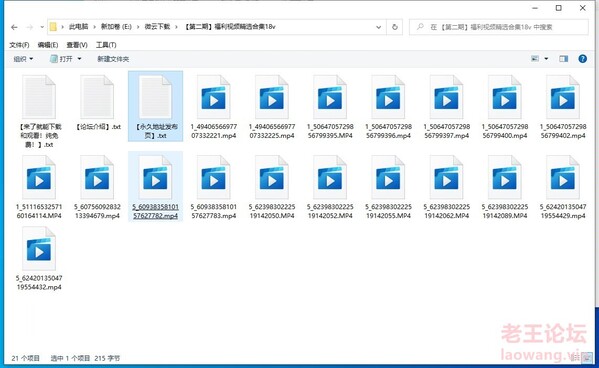Click into the folder search box
599x368 pixels.
click(499, 27)
